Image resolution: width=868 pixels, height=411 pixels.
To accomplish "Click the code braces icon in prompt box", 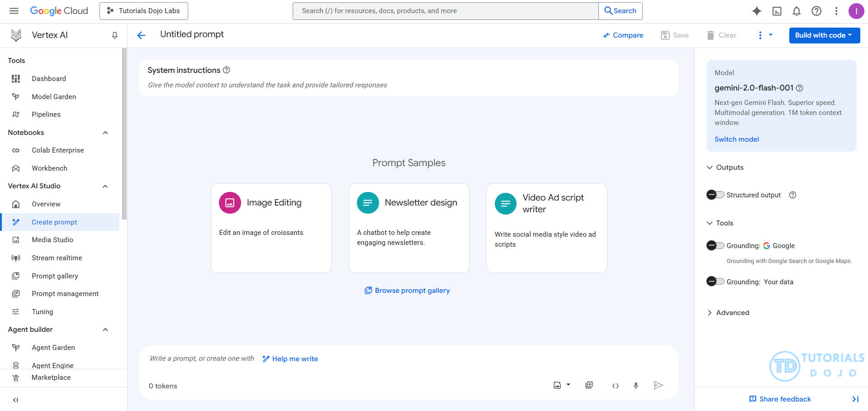I will tap(615, 386).
